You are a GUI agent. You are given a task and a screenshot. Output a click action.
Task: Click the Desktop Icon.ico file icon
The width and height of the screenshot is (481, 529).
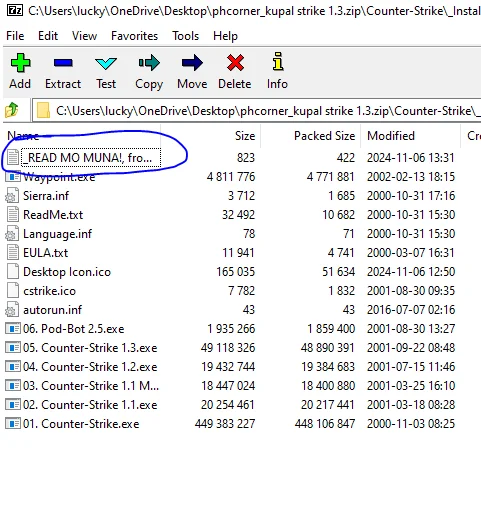click(x=13, y=272)
